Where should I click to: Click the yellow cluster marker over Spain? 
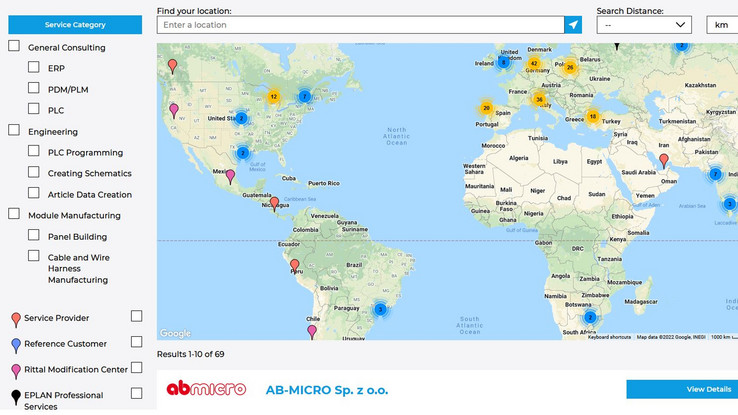[486, 108]
